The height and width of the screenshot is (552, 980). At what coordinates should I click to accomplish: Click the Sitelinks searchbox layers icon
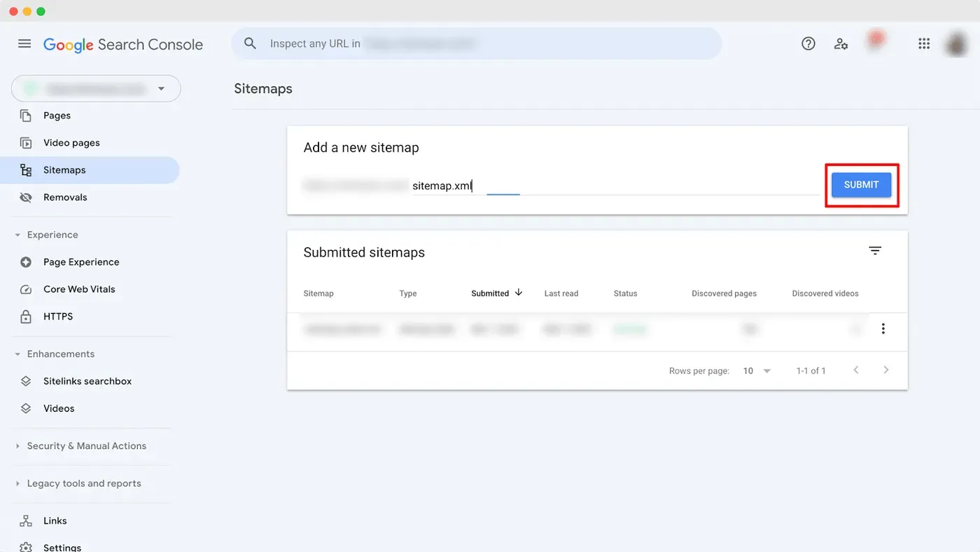(26, 381)
